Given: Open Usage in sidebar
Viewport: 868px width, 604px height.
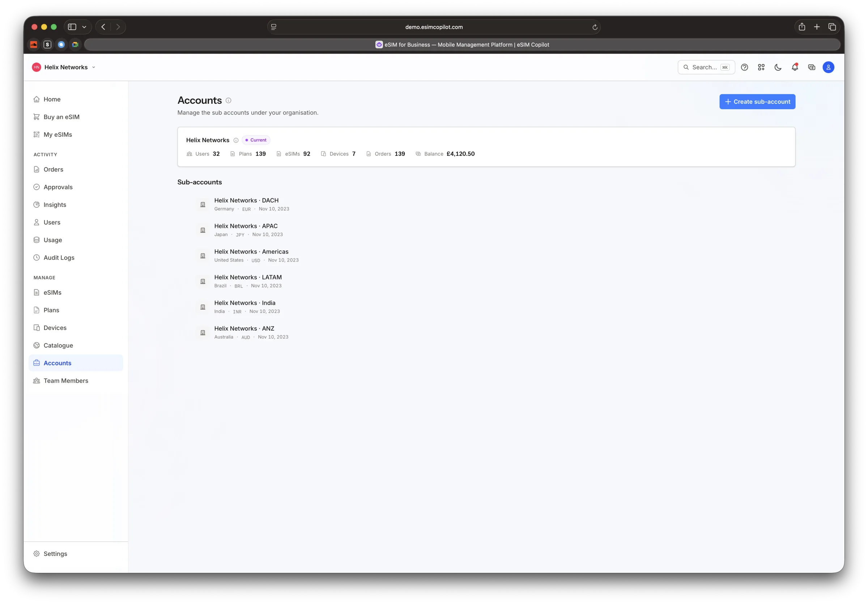Looking at the screenshot, I should coord(76,240).
